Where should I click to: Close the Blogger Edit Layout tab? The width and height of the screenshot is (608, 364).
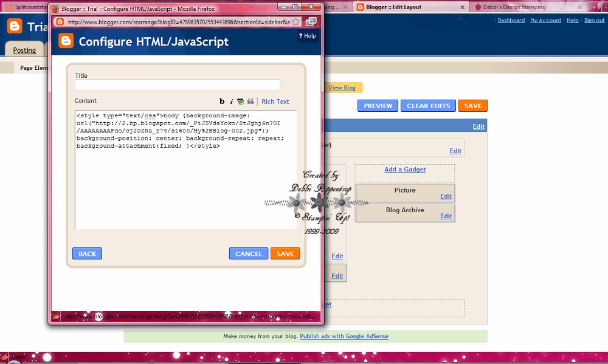462,7
